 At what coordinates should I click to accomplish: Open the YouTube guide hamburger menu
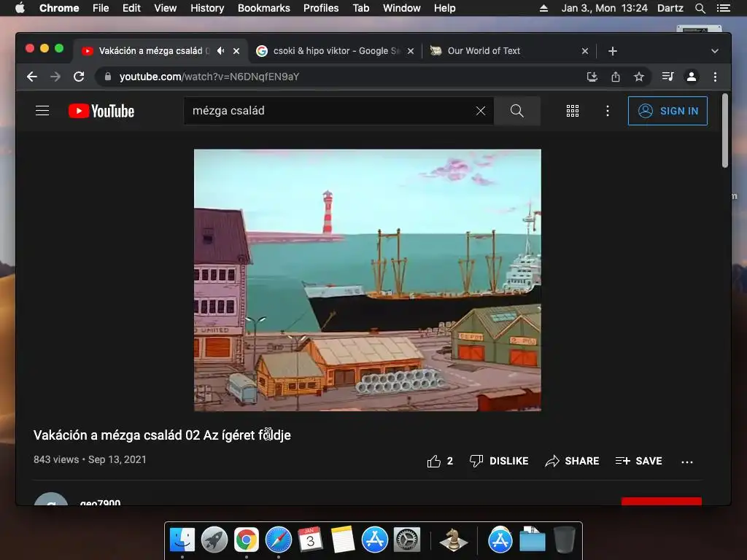[x=42, y=111]
